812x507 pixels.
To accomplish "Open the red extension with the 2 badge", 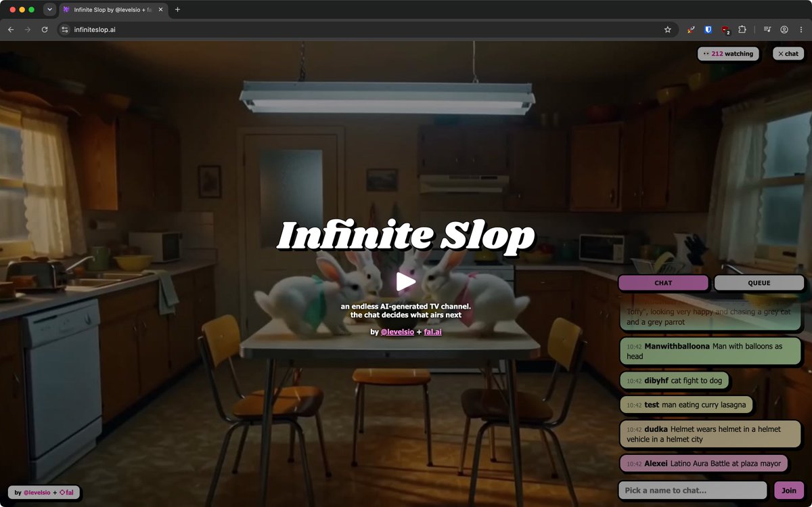I will (725, 30).
